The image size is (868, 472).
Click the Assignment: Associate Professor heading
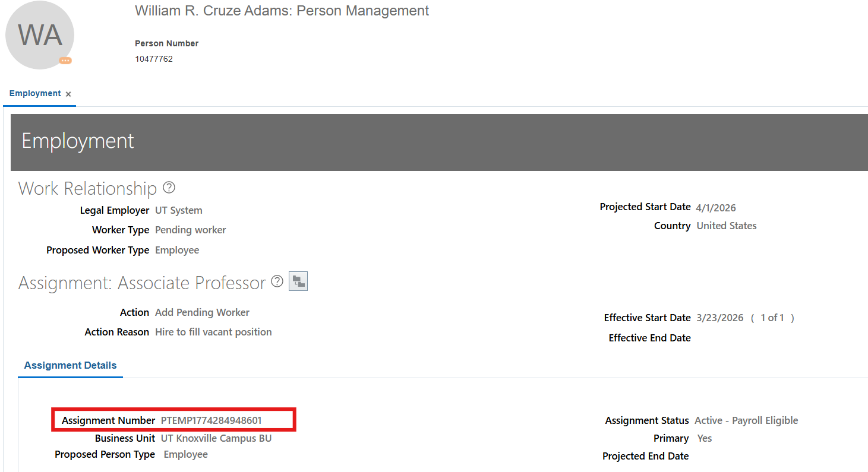coord(142,283)
